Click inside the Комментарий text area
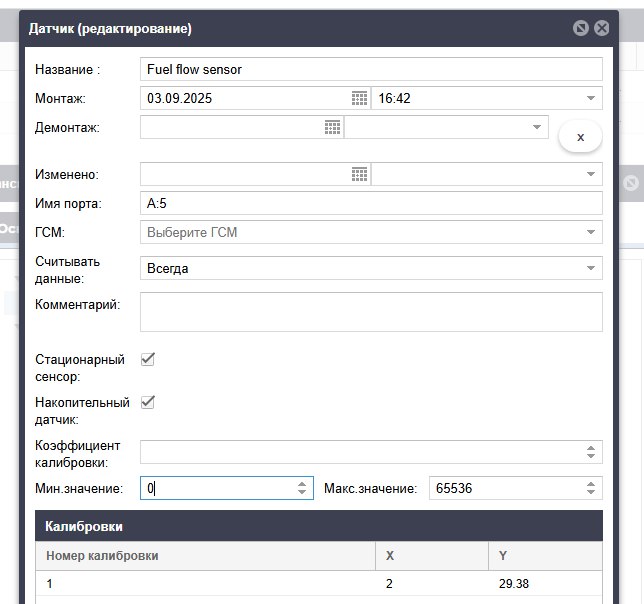Viewport: 644px width, 604px height. click(x=370, y=311)
